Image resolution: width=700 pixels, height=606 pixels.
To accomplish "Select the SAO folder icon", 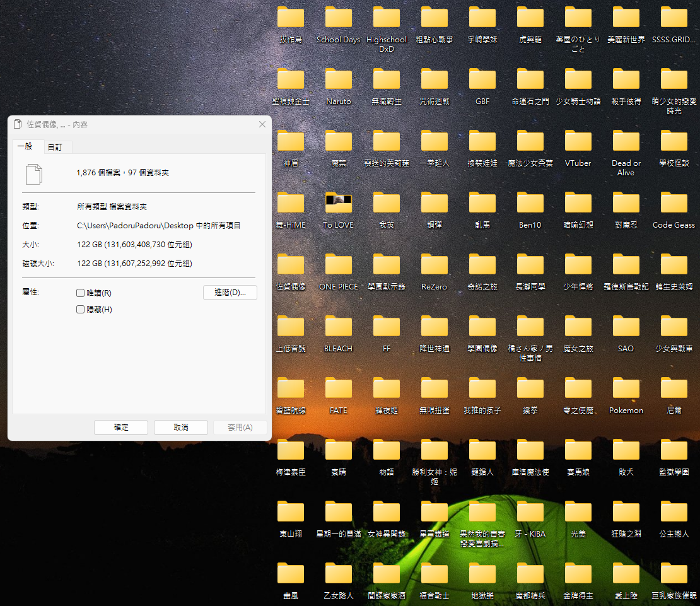I will [626, 327].
